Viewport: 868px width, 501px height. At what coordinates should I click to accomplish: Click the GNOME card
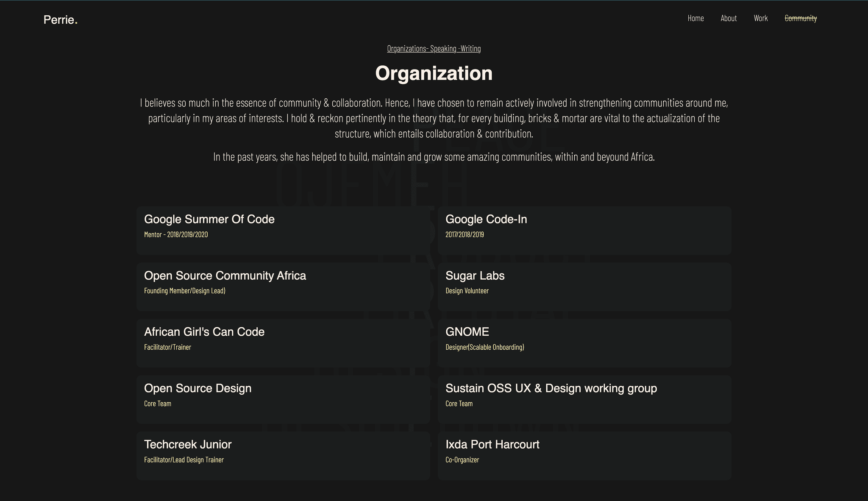584,343
